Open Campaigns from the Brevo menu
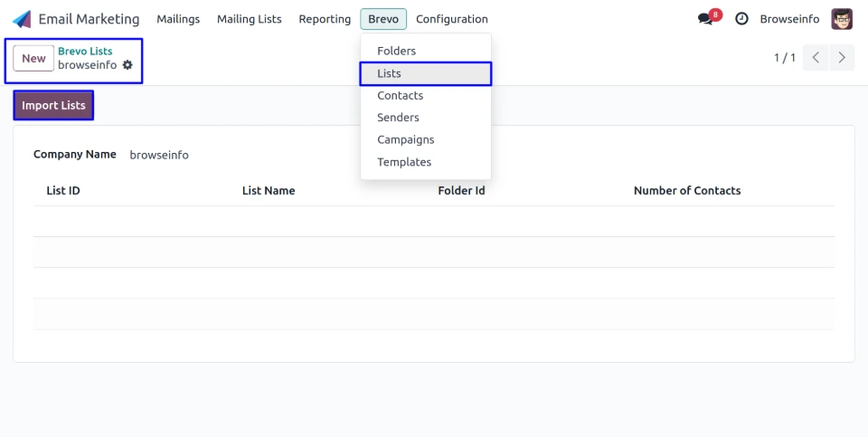 click(405, 140)
